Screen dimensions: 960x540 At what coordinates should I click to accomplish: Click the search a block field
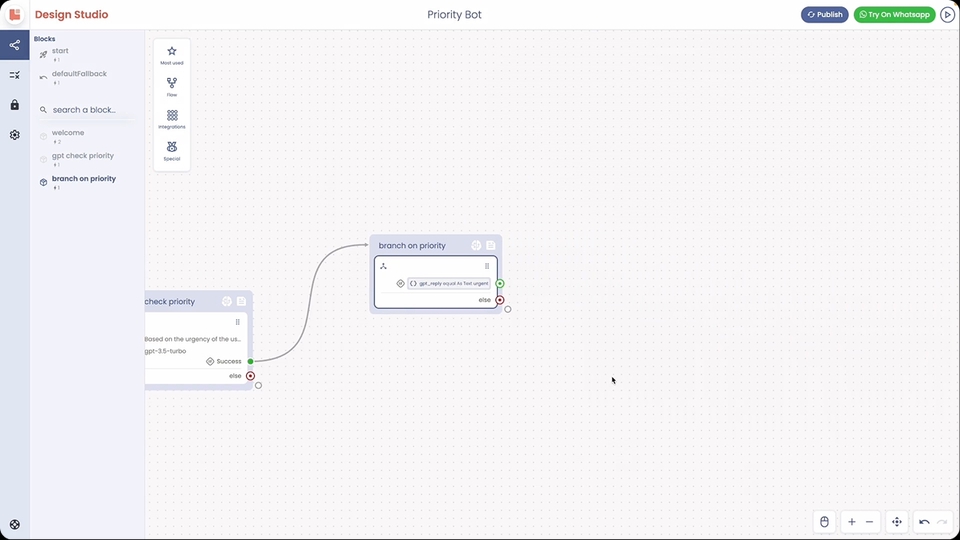click(85, 110)
